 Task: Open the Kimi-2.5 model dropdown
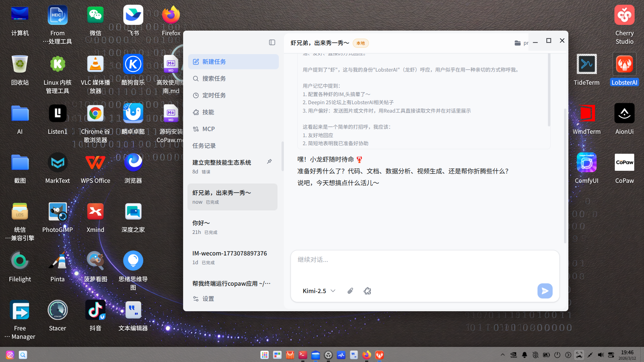[318, 291]
